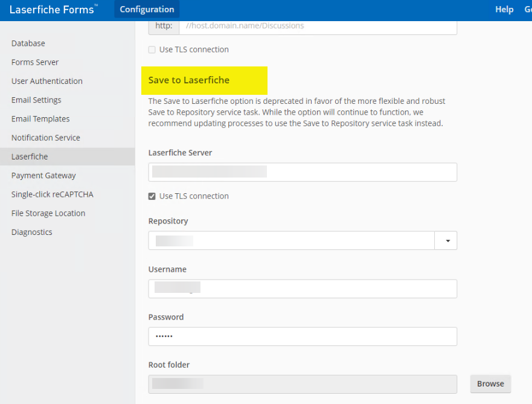Go to Forms Server settings

coord(35,62)
